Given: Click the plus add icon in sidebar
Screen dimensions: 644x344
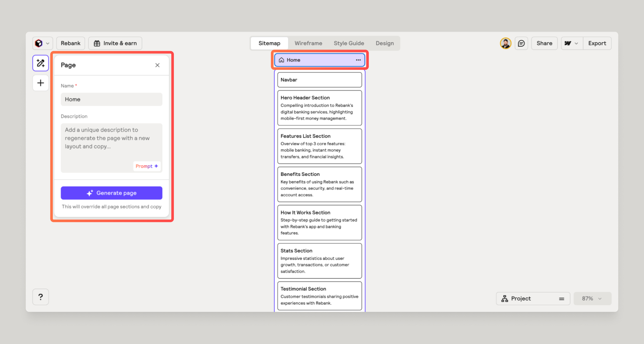Looking at the screenshot, I should (41, 83).
